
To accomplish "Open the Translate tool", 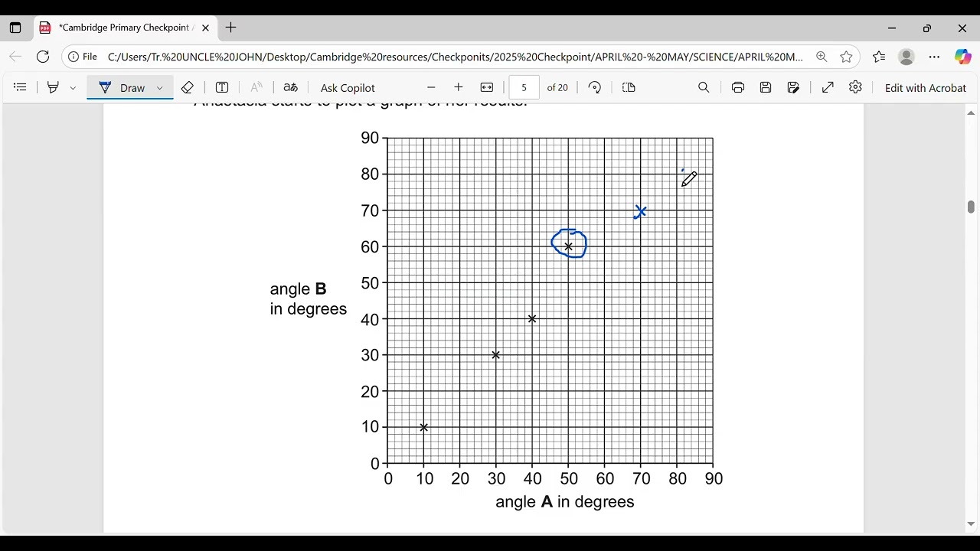I will coord(291,88).
